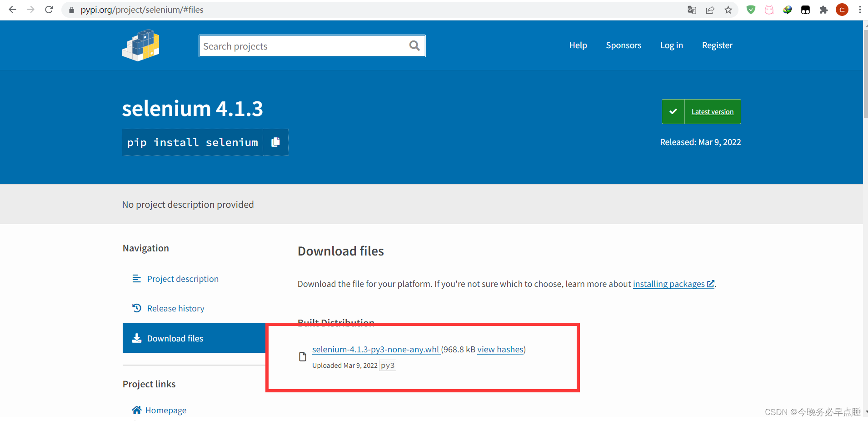The height and width of the screenshot is (421, 868).
Task: Click the Uploaded Mar 9, 2022 text
Action: pyautogui.click(x=345, y=366)
